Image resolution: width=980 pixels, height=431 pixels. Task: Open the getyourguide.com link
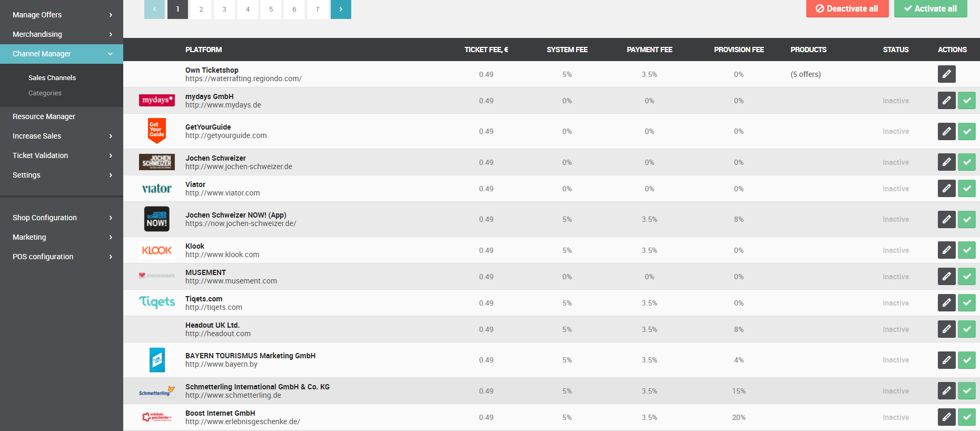(226, 135)
